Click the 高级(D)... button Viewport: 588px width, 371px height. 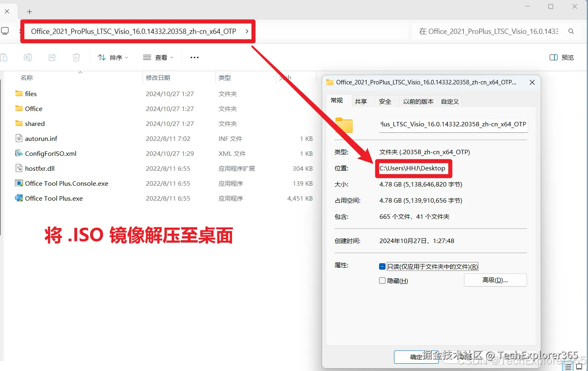tap(495, 280)
